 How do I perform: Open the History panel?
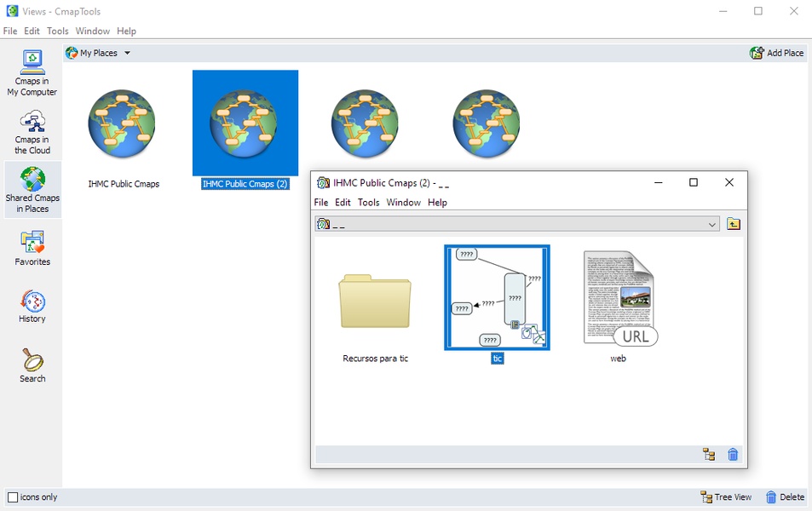[x=32, y=306]
